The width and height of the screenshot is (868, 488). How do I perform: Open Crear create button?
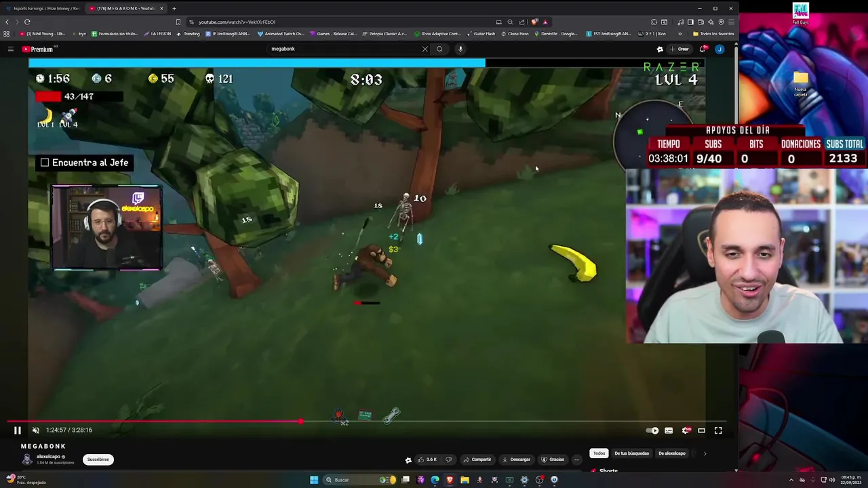point(679,49)
